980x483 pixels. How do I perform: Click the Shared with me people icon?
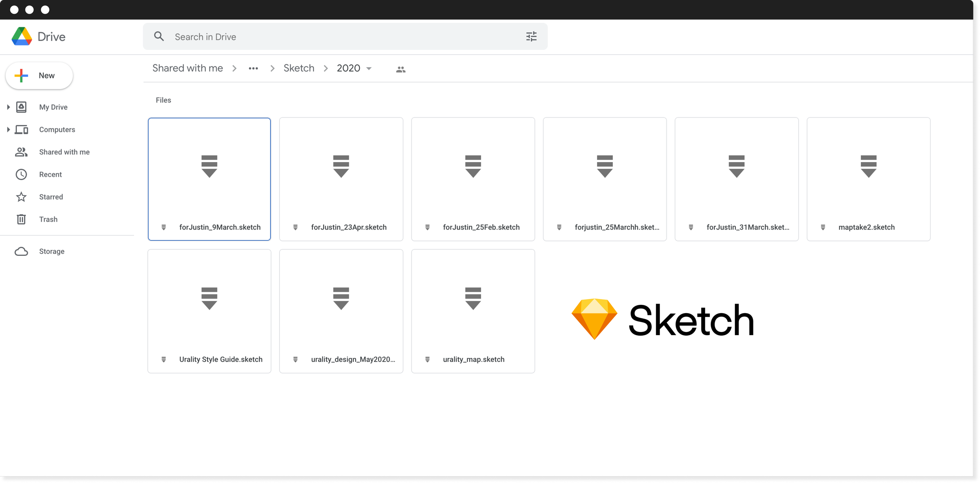click(x=21, y=152)
